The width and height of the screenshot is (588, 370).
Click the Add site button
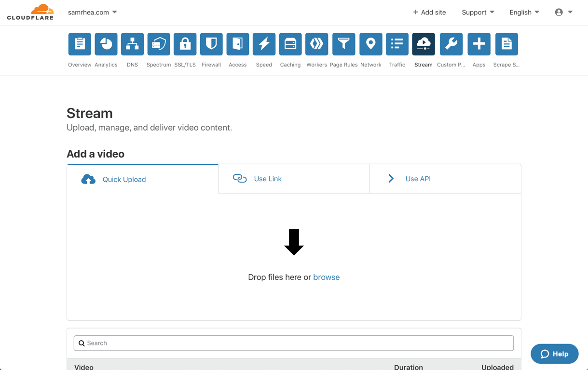pos(429,12)
